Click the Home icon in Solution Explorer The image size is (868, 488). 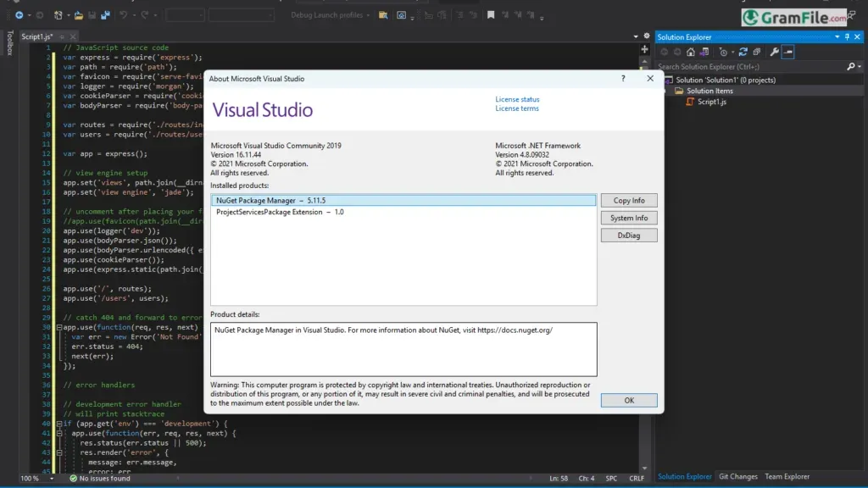(690, 52)
